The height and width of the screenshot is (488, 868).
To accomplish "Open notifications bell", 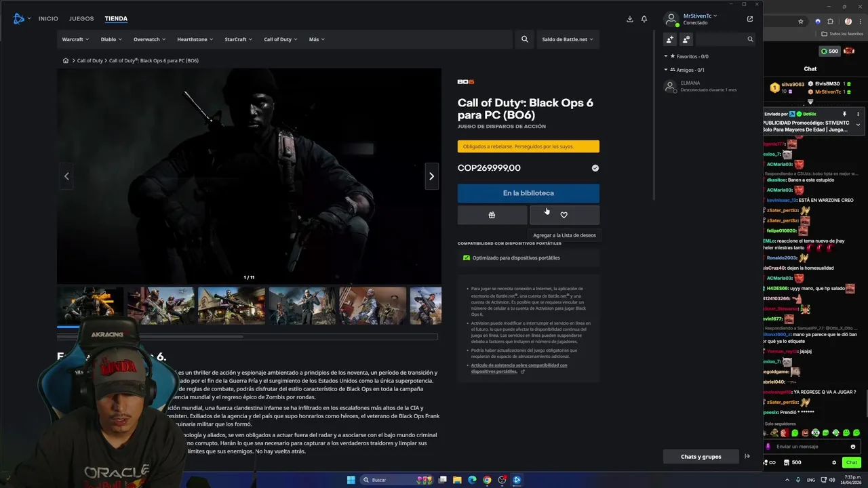I will coord(644,19).
